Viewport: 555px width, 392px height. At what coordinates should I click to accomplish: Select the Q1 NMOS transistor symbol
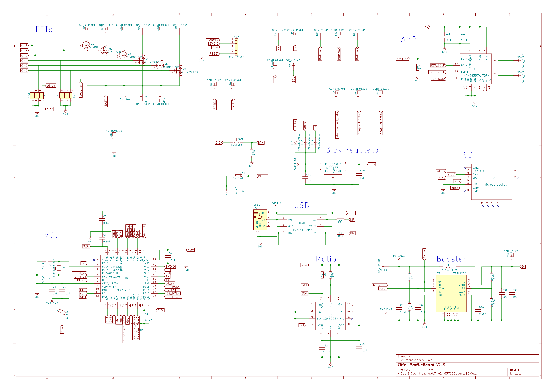point(86,45)
